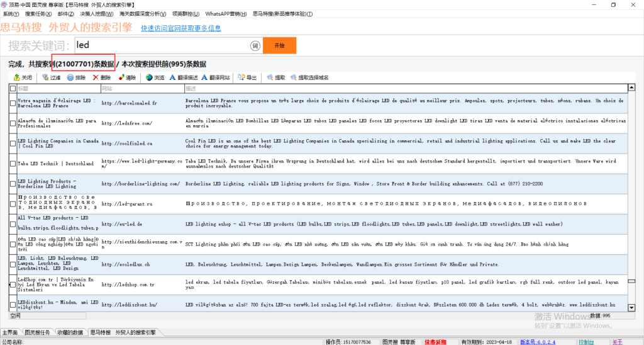Viewport: 644px width, 345px height.
Task: Click the 清除 (clear) toolbar icon
Action: coord(121,77)
